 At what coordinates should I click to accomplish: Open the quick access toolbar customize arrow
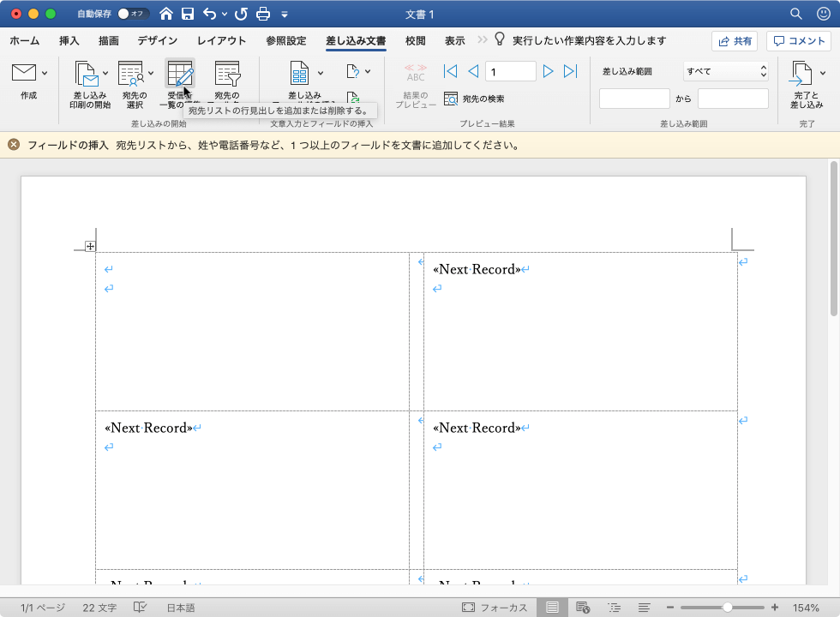285,15
